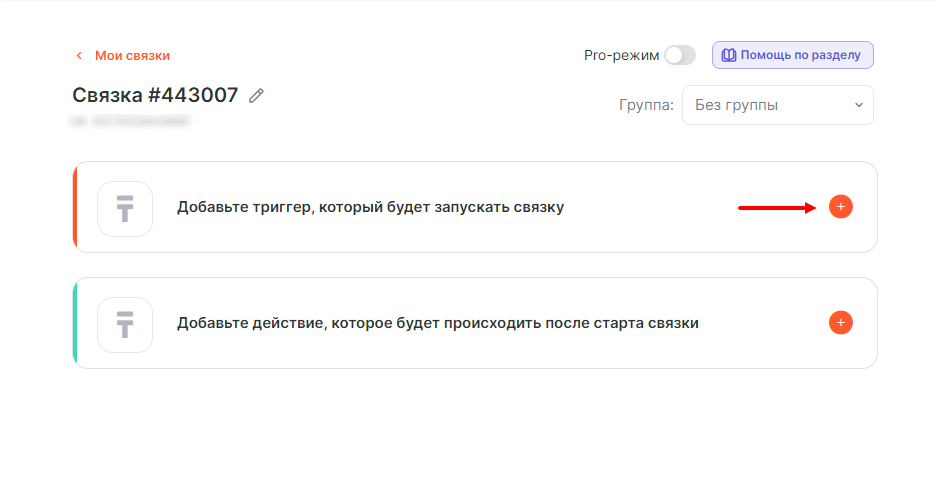Click the green left edge of action card
938x485 pixels.
click(x=76, y=323)
